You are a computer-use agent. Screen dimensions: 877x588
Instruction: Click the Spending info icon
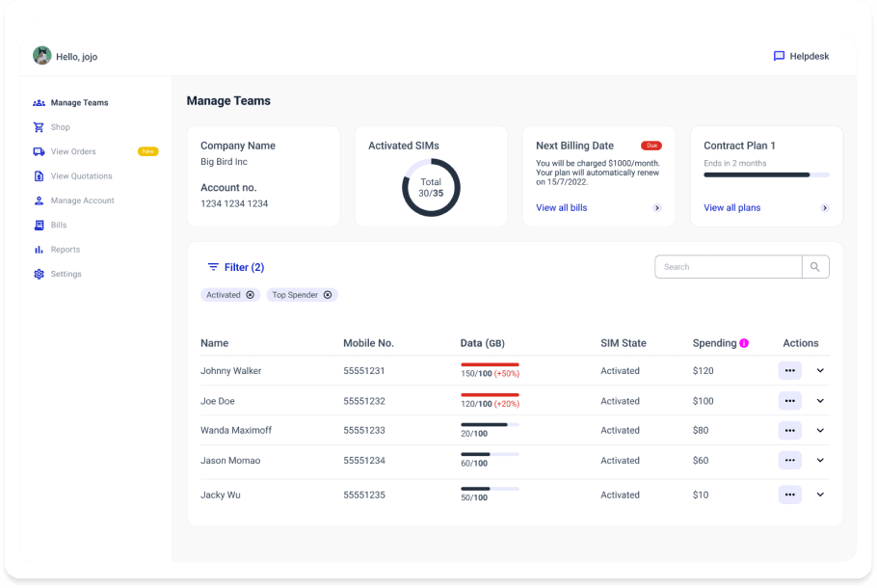(x=744, y=343)
